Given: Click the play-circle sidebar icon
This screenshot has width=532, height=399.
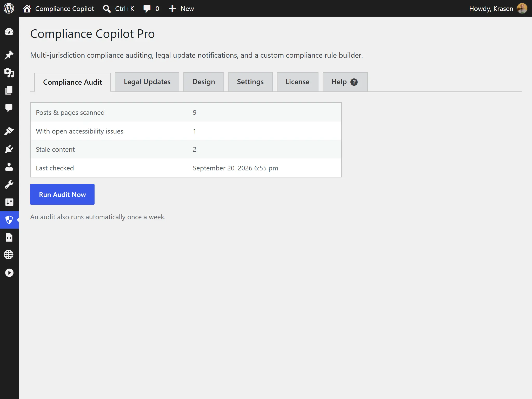Looking at the screenshot, I should 9,273.
